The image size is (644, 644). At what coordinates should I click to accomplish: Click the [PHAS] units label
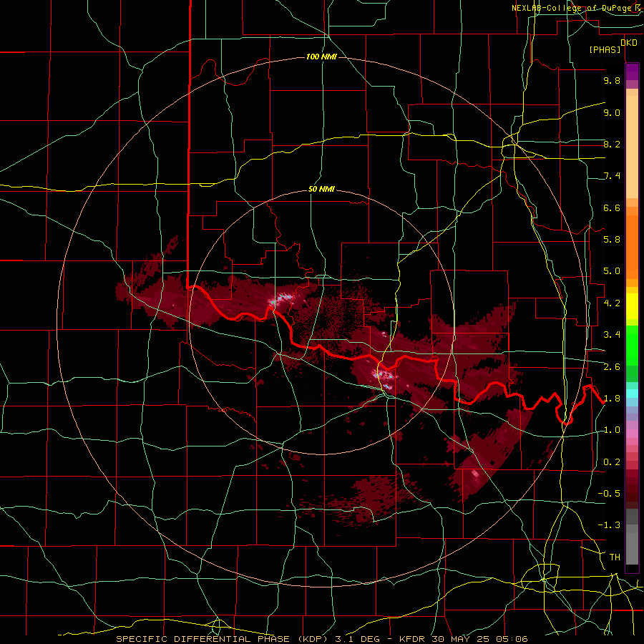click(x=605, y=49)
